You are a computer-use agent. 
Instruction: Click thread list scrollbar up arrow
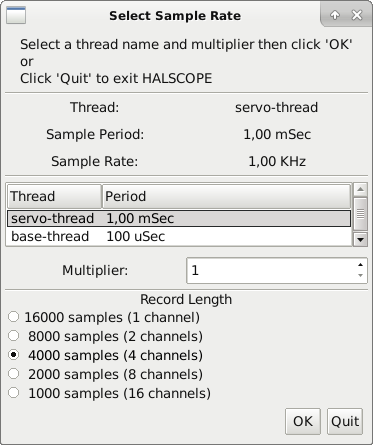click(360, 190)
